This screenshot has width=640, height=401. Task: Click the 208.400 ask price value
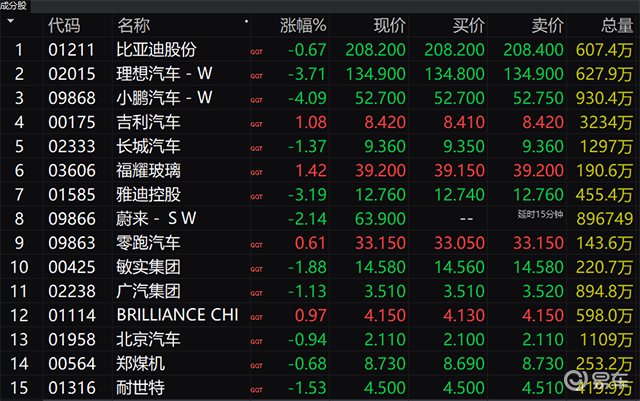(x=533, y=50)
